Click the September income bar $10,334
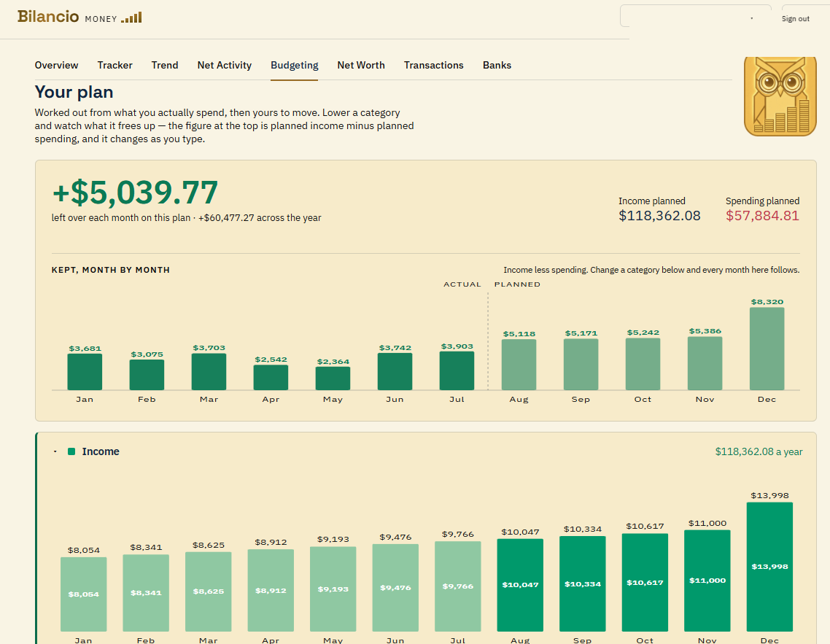The image size is (830, 644). pos(582,583)
